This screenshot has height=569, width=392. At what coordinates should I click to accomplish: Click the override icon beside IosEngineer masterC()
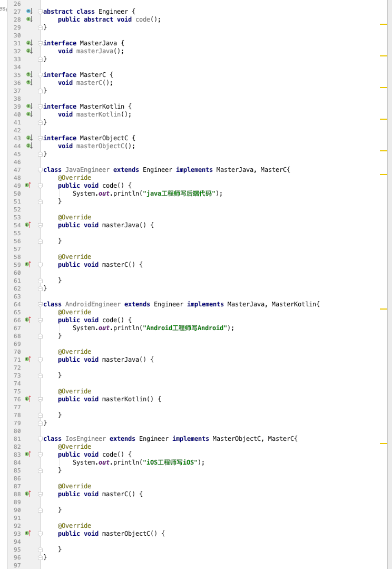28,494
